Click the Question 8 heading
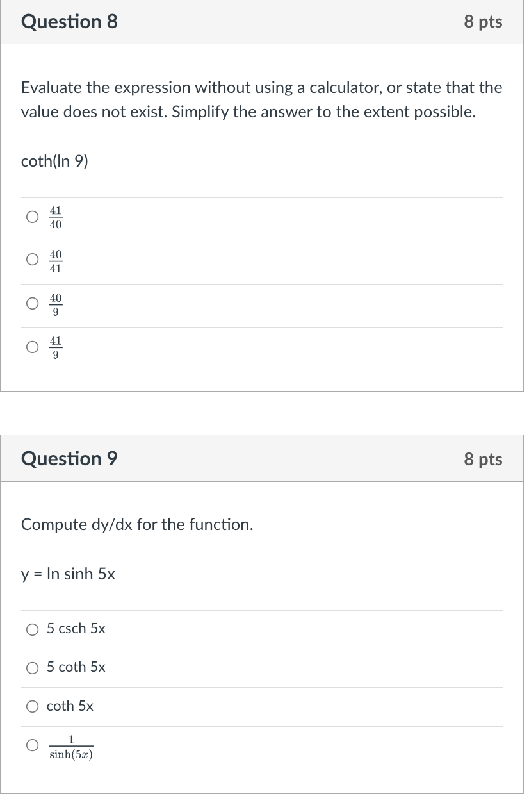Image resolution: width=529 pixels, height=812 pixels. pyautogui.click(x=69, y=21)
